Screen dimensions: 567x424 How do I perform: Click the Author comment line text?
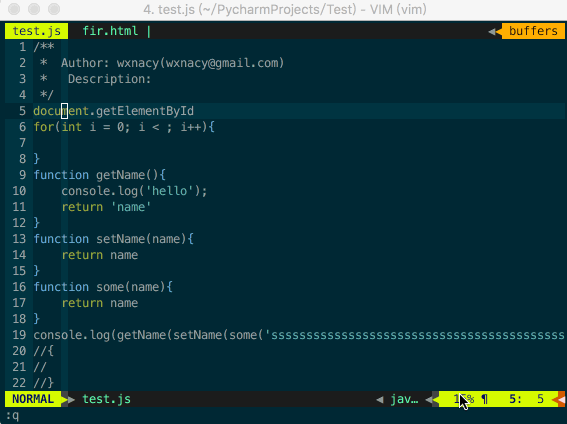(172, 63)
